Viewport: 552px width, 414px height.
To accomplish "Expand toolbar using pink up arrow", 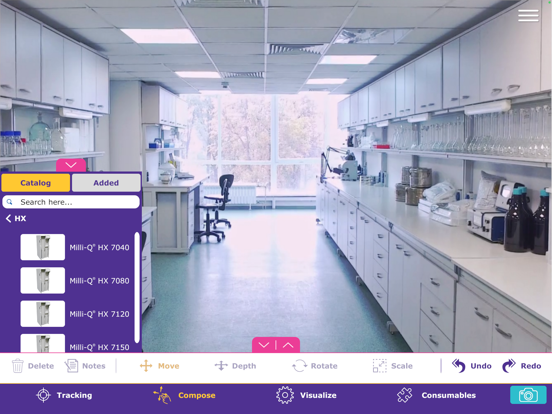I will tap(288, 345).
